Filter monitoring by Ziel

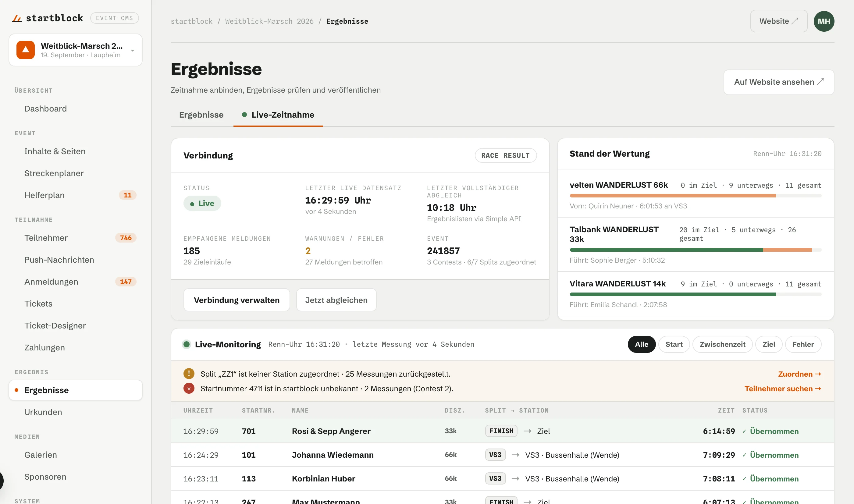768,344
